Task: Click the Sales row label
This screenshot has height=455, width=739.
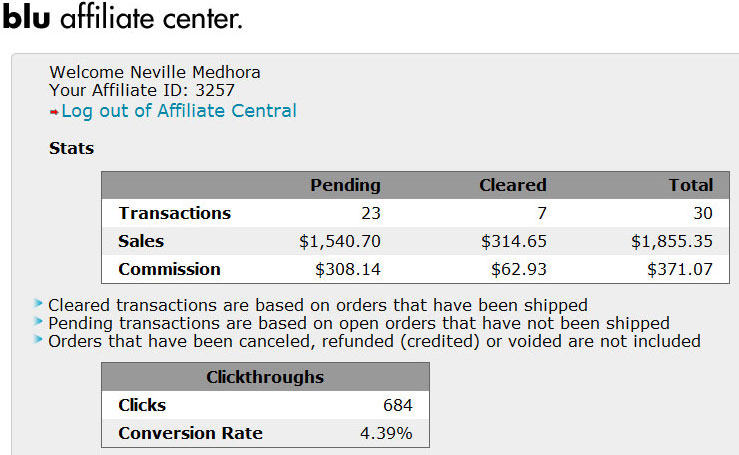Action: 141,241
